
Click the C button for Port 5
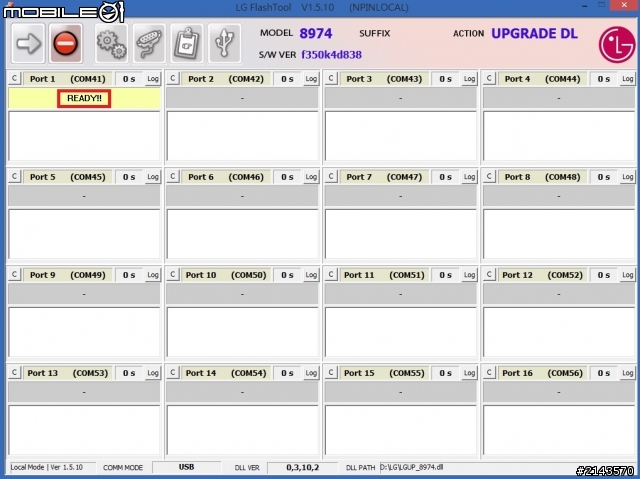(14, 176)
